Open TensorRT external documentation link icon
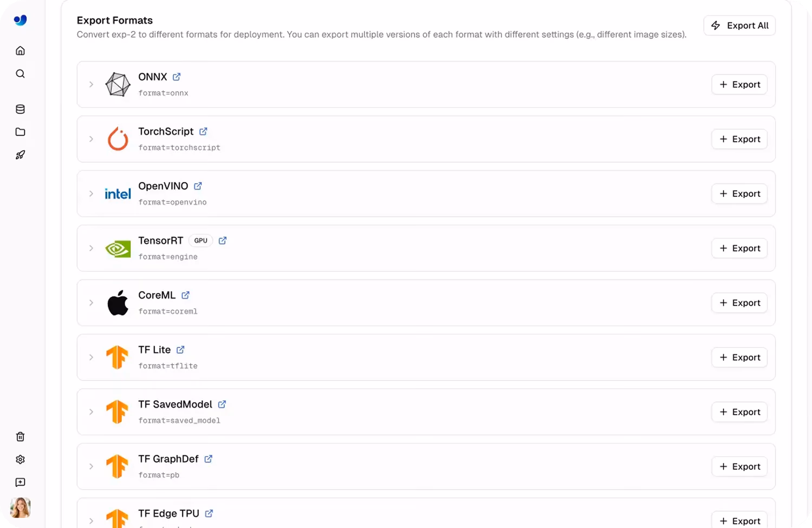This screenshot has height=528, width=812. tap(222, 241)
